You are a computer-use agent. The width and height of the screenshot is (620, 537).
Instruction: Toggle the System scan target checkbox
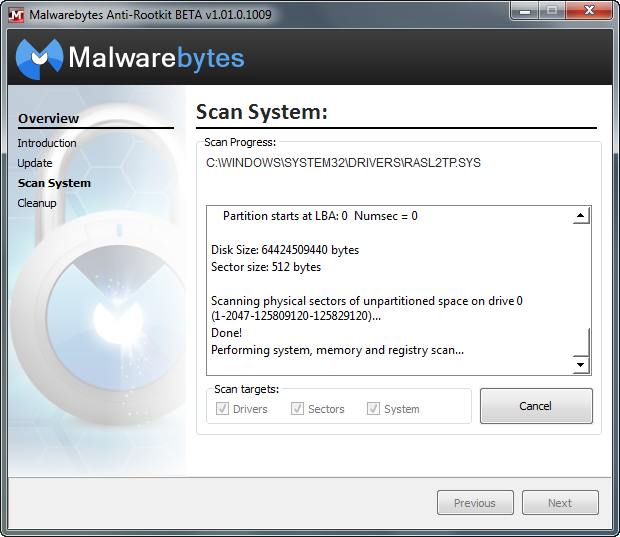pyautogui.click(x=373, y=408)
